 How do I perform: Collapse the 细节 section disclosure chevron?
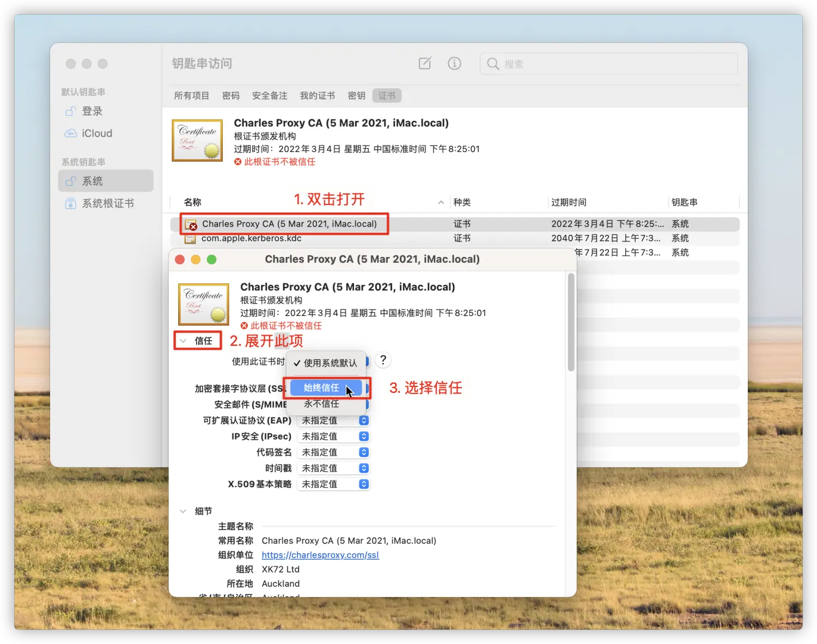(183, 511)
